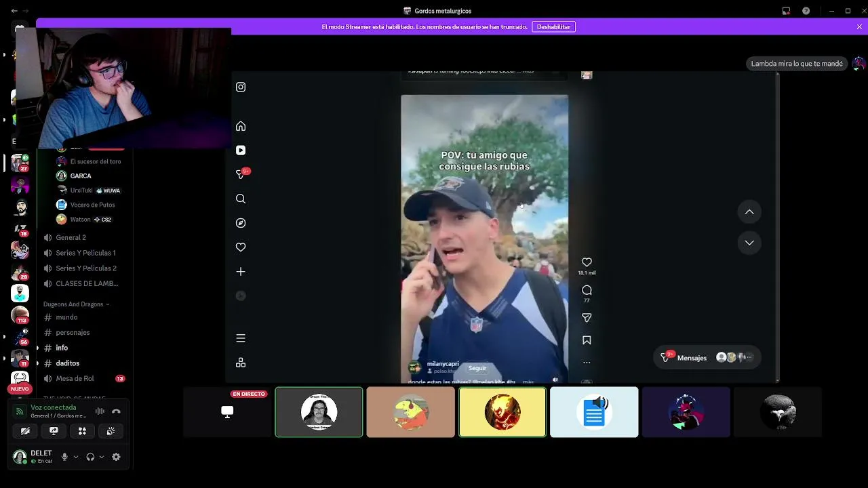The width and height of the screenshot is (868, 488).
Task: Like the reel with the heart icon
Action: (587, 262)
